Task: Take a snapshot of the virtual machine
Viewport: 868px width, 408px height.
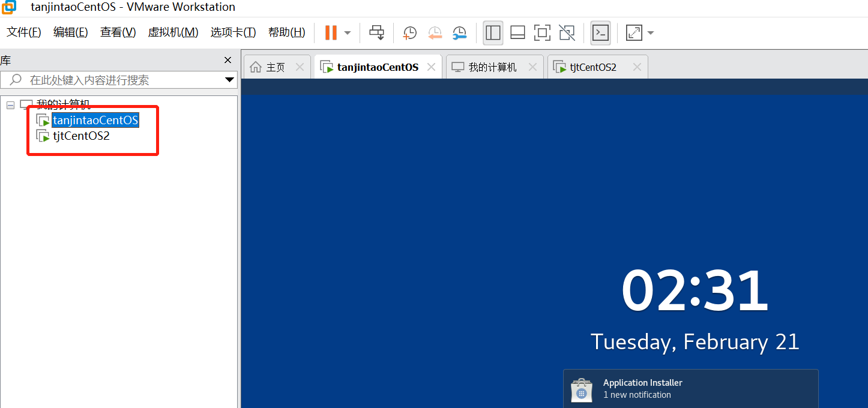Action: pyautogui.click(x=409, y=33)
